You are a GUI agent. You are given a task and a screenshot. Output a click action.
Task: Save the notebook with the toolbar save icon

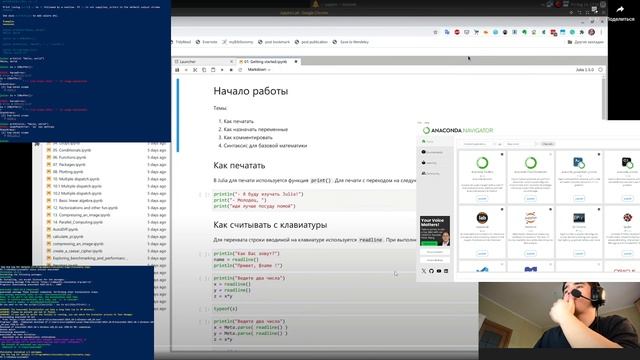[x=177, y=70]
